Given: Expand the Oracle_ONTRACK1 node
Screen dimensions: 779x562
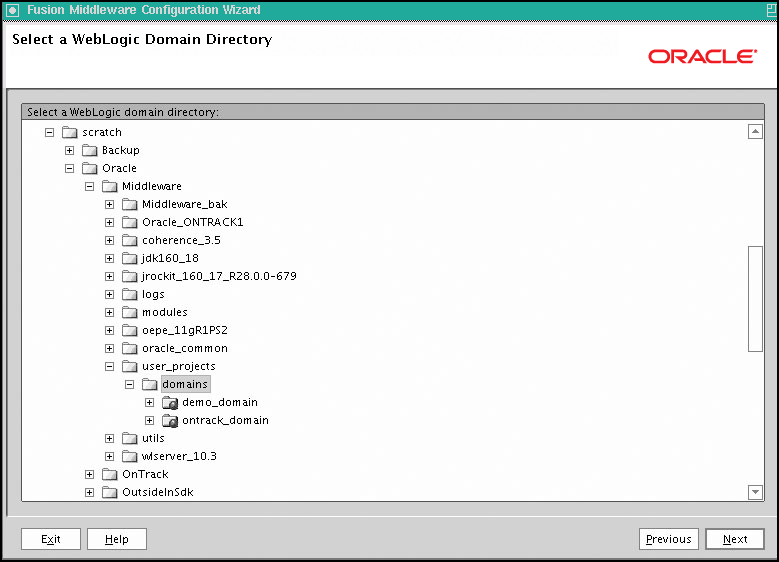Looking at the screenshot, I should (109, 222).
